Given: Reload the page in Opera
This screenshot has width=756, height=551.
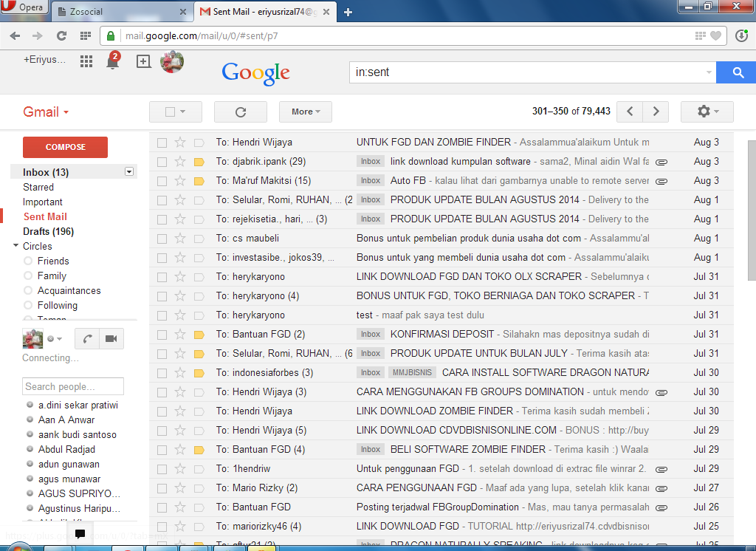Looking at the screenshot, I should pyautogui.click(x=61, y=35).
